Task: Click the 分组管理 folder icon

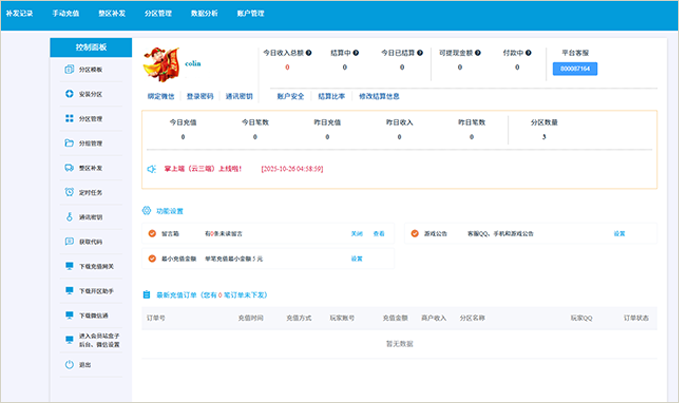Action: pos(69,143)
